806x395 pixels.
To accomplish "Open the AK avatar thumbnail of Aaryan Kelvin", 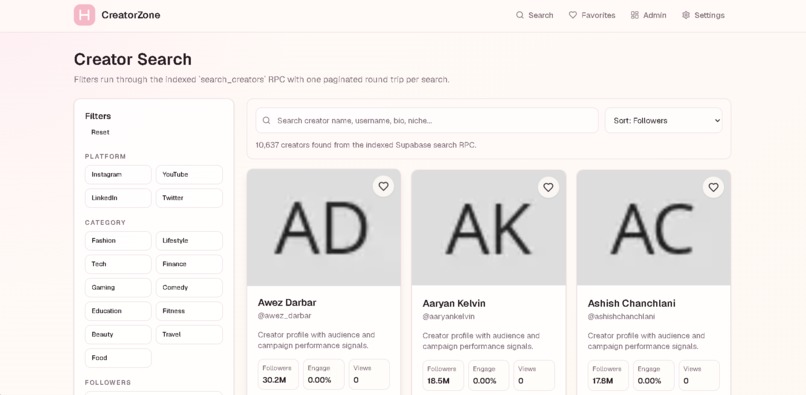I will (x=489, y=228).
